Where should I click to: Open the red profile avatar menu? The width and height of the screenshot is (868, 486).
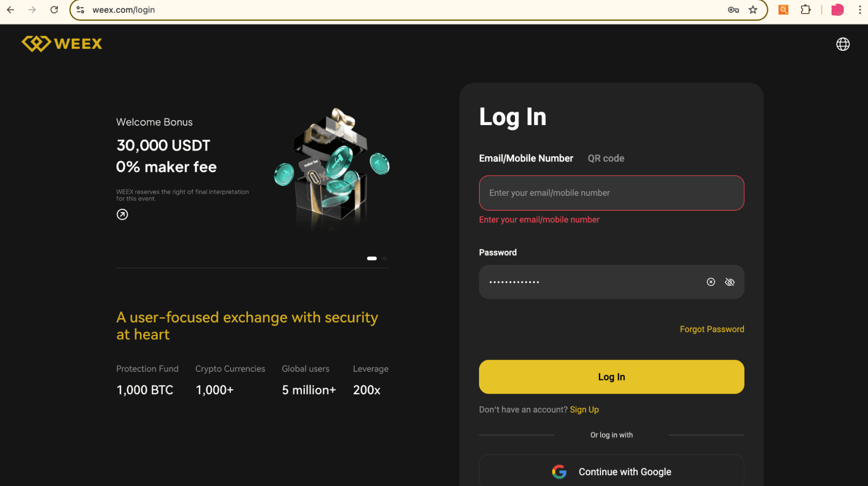click(837, 10)
